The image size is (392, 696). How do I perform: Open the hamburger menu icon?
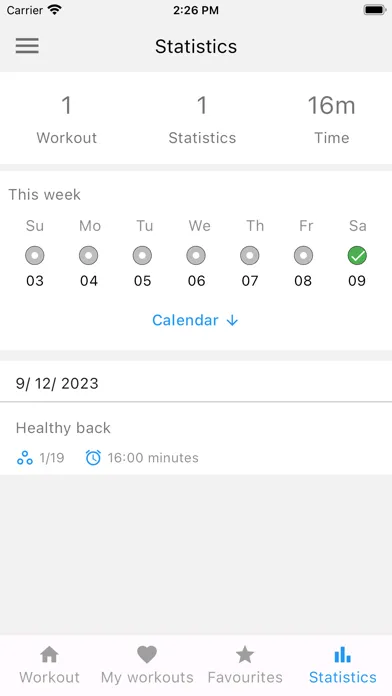(x=27, y=46)
